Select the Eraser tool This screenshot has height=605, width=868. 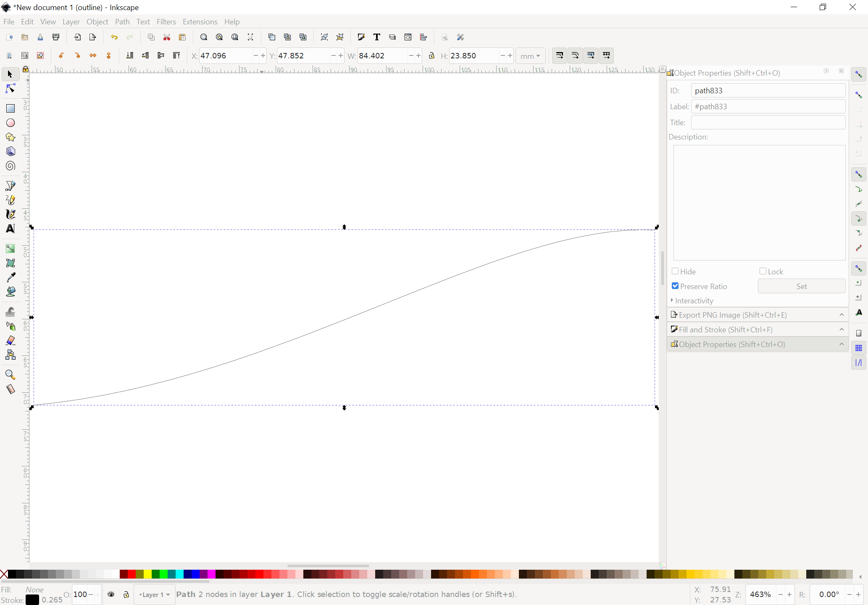[x=11, y=340]
